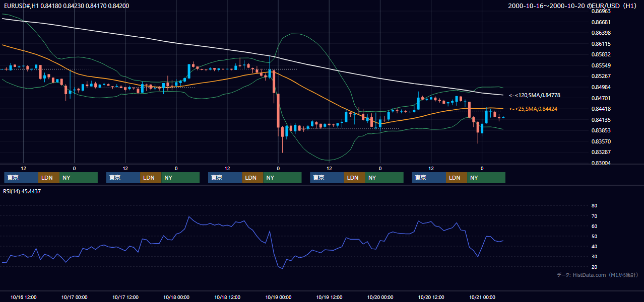This screenshot has height=302, width=644.
Task: Click RSI scale level 30
Action: pos(594,257)
